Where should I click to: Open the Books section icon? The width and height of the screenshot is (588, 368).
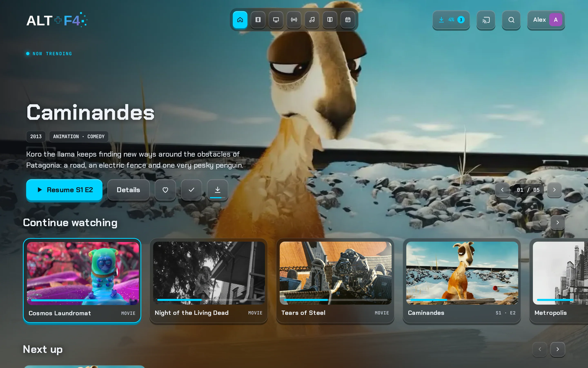click(x=330, y=20)
